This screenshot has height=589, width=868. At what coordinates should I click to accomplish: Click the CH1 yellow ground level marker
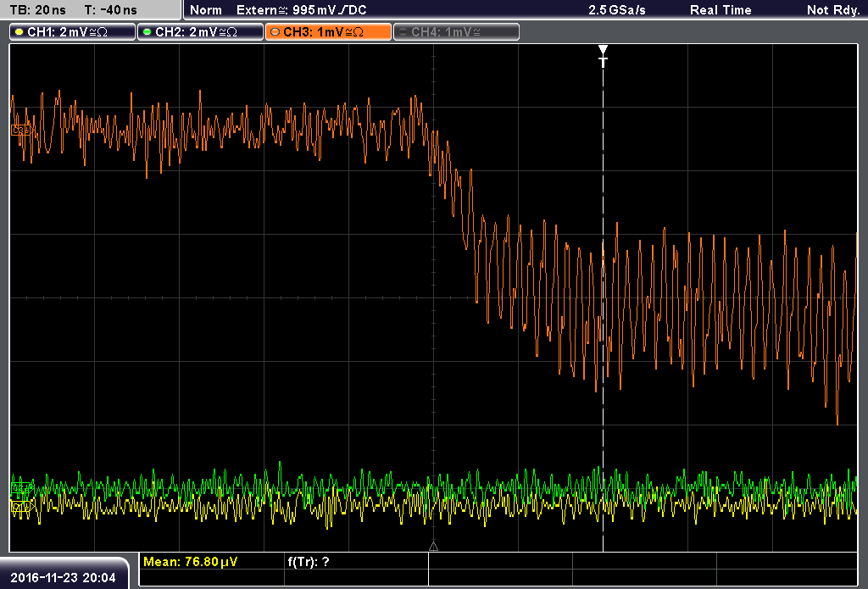click(22, 506)
